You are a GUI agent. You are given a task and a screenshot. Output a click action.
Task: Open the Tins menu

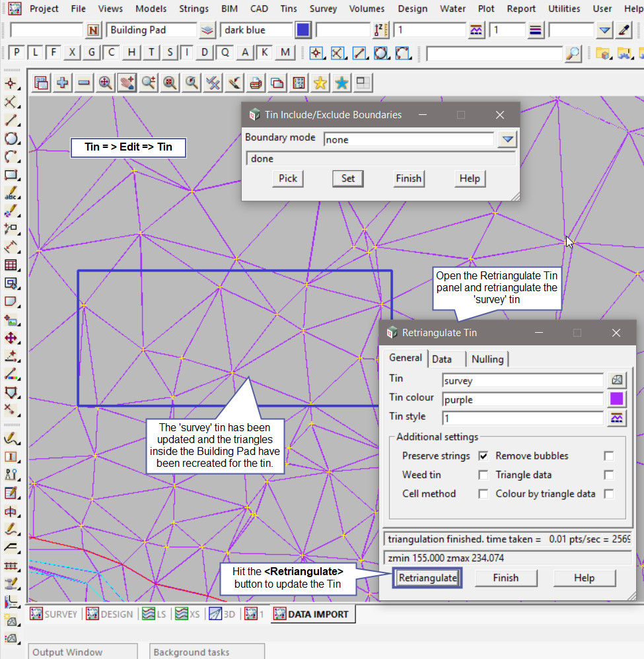(x=289, y=9)
